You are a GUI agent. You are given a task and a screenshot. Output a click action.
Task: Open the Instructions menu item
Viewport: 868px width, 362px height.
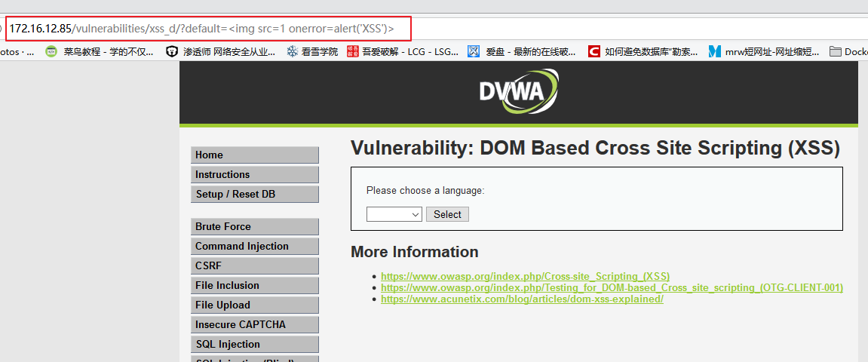coord(254,175)
